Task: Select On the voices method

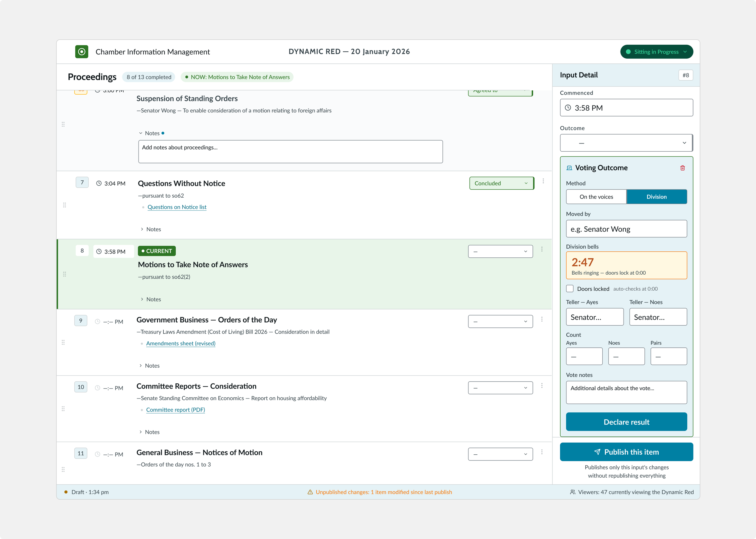Action: pos(596,197)
